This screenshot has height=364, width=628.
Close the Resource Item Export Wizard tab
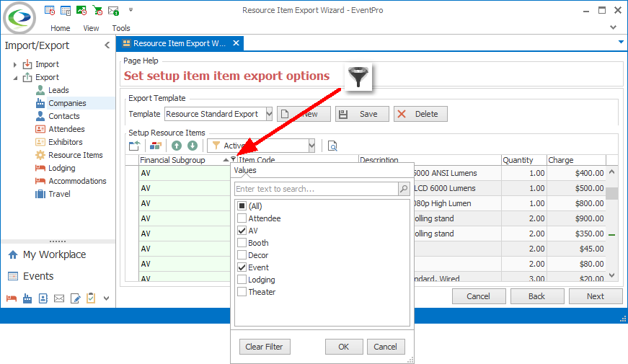point(236,43)
